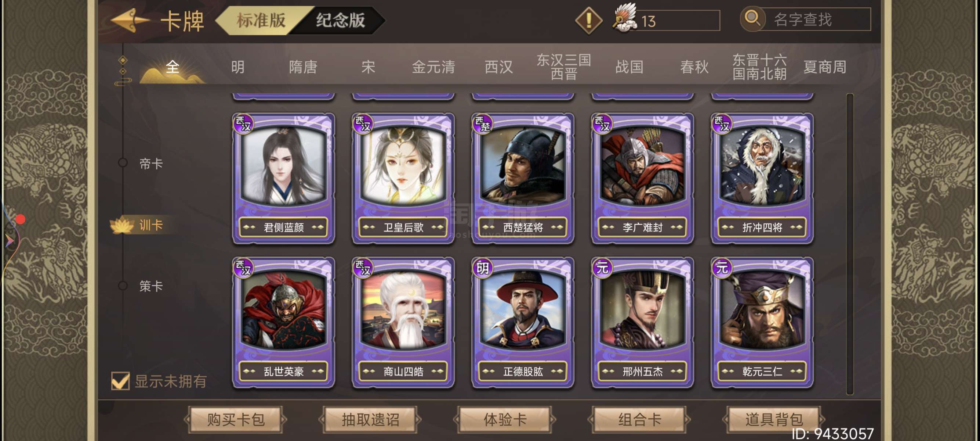
Task: Click the 明 dynasty badge on 正德股肱 card
Action: coord(482,268)
